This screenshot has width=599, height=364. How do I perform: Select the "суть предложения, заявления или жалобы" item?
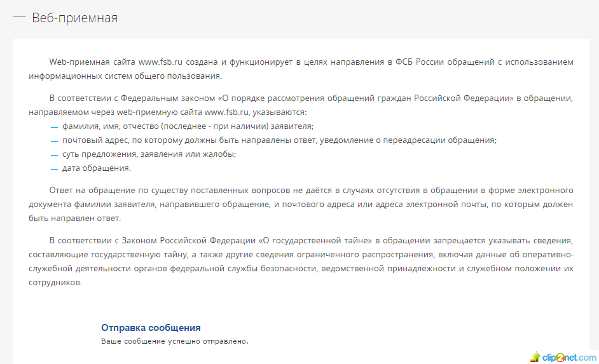(x=149, y=154)
